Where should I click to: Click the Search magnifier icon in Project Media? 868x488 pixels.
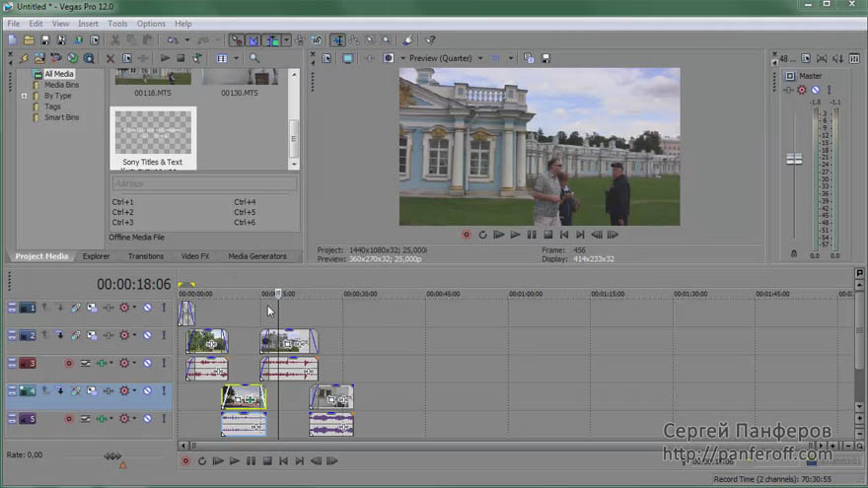(254, 58)
